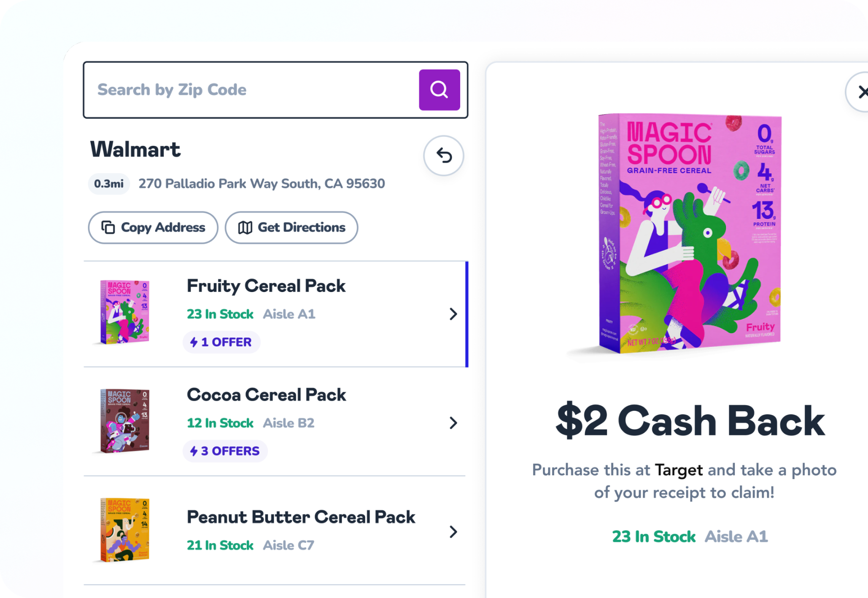Click the purple search magnifier button
This screenshot has height=598, width=868.
coord(439,90)
